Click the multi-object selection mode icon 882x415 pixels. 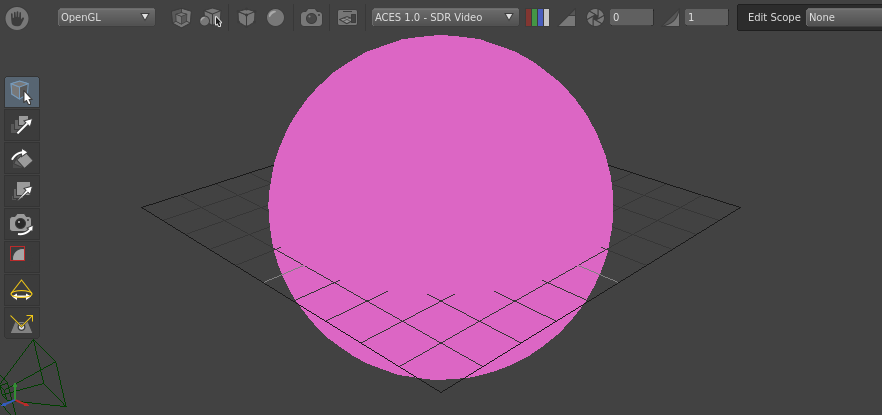click(x=211, y=18)
